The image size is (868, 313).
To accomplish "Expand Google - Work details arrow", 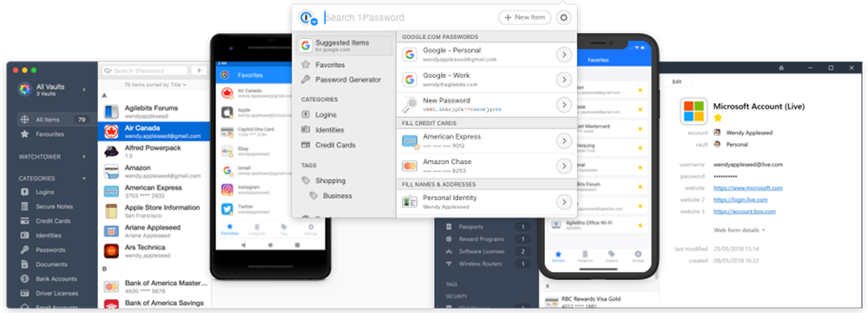I will point(563,80).
